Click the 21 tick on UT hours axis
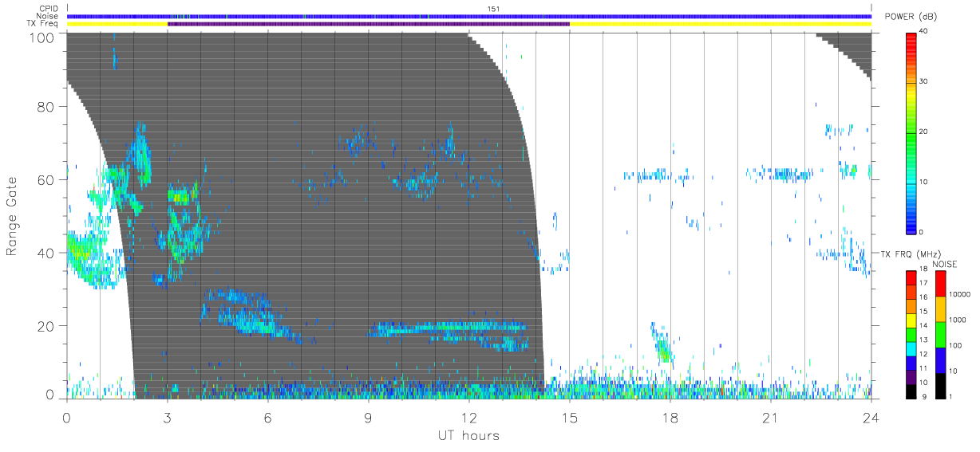The image size is (980, 452). (771, 418)
